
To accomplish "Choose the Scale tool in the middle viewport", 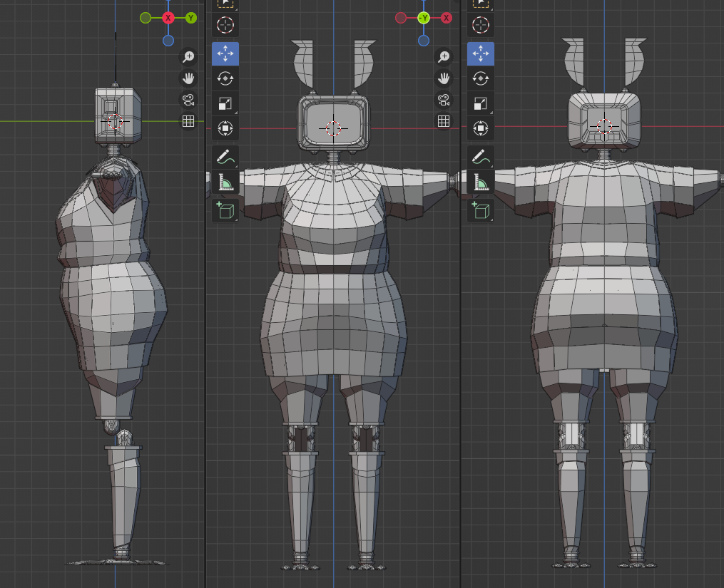I will 225,103.
